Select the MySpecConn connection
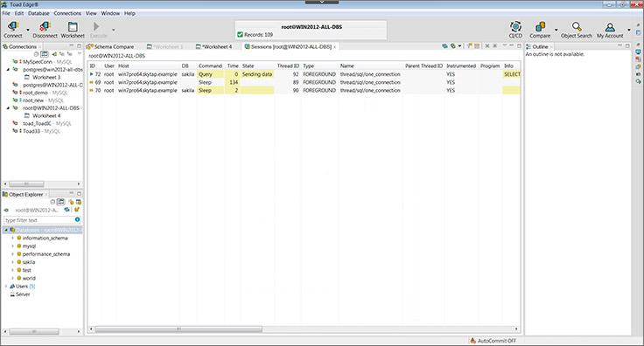The width and height of the screenshot is (644, 346). coord(42,62)
